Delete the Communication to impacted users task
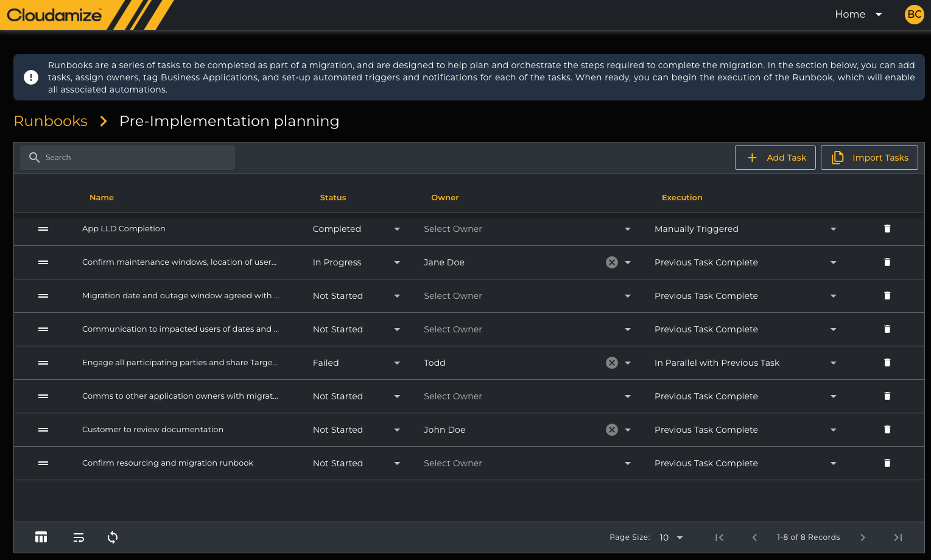The image size is (931, 560). tap(887, 329)
